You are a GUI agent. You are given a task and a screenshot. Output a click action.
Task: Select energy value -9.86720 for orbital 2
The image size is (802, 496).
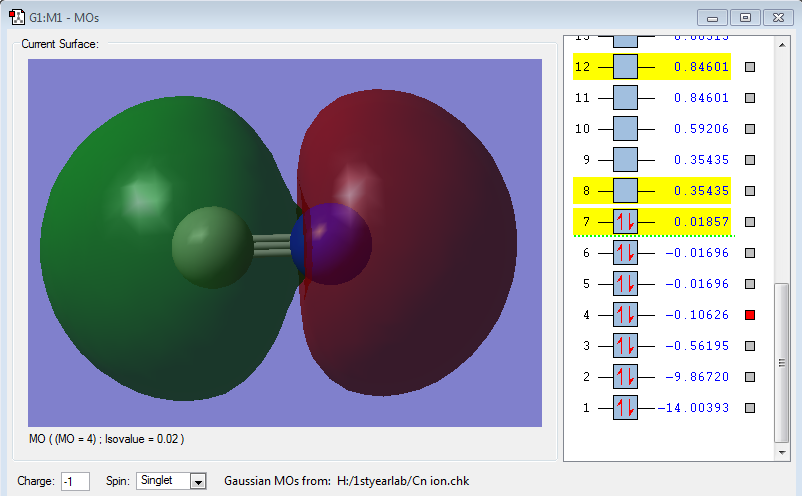[x=697, y=377]
